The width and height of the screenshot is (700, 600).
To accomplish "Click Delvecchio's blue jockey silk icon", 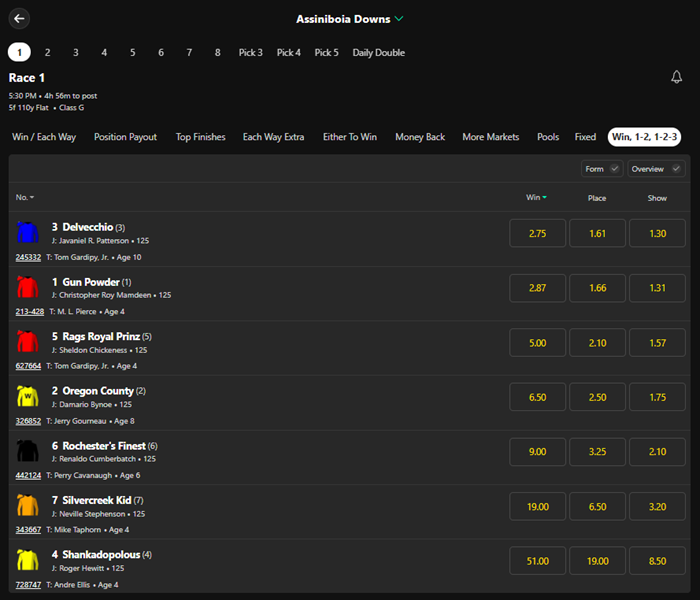I will (x=28, y=232).
